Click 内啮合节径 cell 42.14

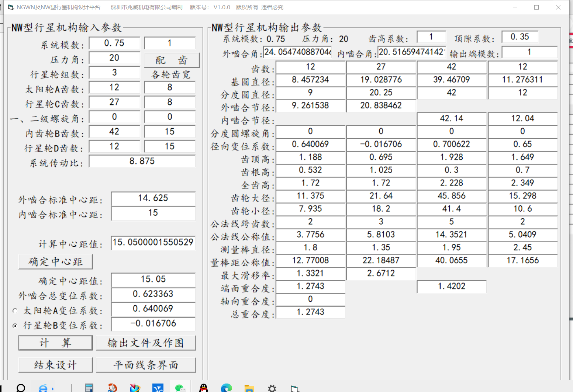click(x=452, y=119)
